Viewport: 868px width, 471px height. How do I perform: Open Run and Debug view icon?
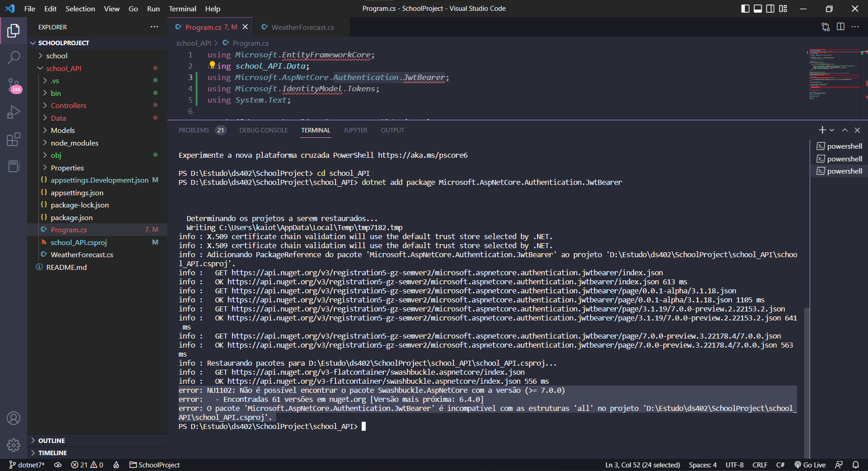click(14, 112)
